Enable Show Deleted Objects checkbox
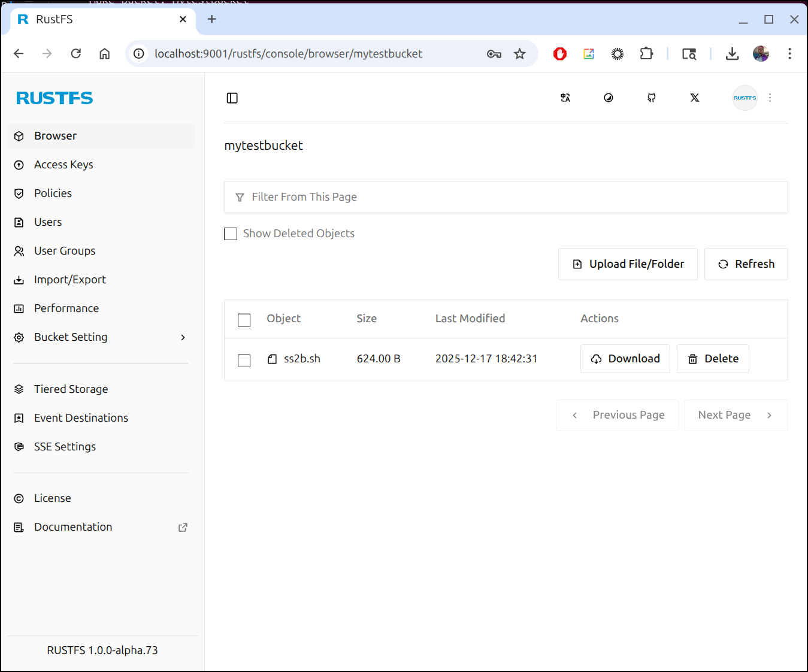This screenshot has height=672, width=808. click(231, 234)
